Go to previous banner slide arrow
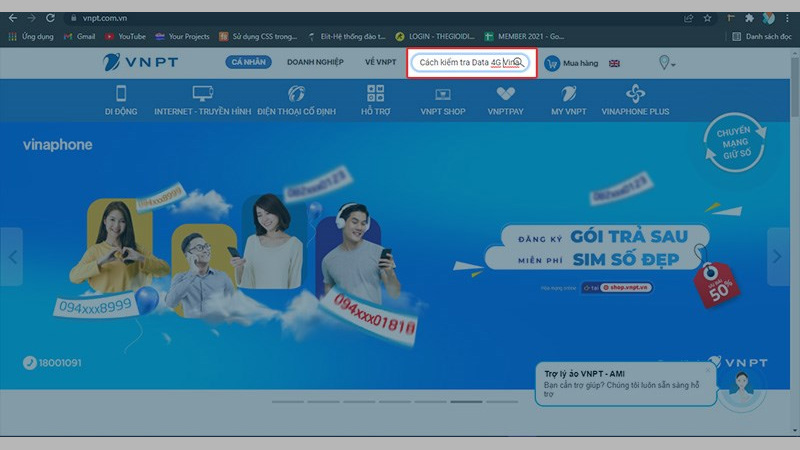The width and height of the screenshot is (800, 450). [x=13, y=256]
